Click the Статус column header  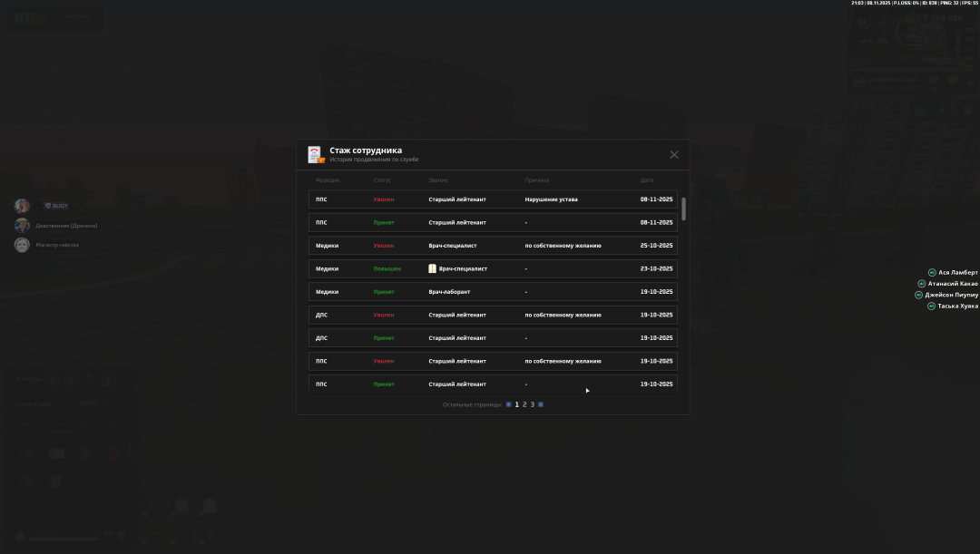coord(382,180)
